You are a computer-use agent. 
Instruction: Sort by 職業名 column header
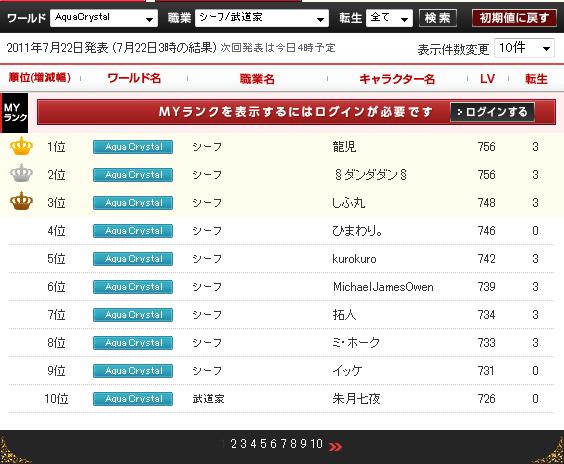pos(257,79)
